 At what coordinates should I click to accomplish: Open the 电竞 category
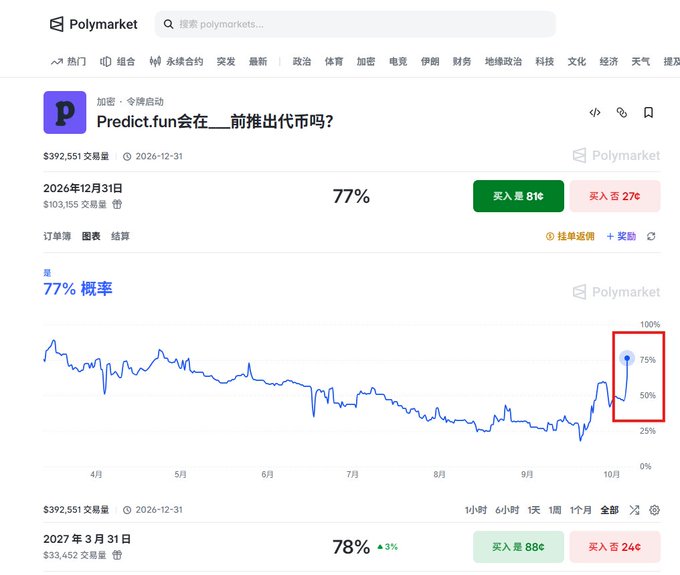pos(398,62)
